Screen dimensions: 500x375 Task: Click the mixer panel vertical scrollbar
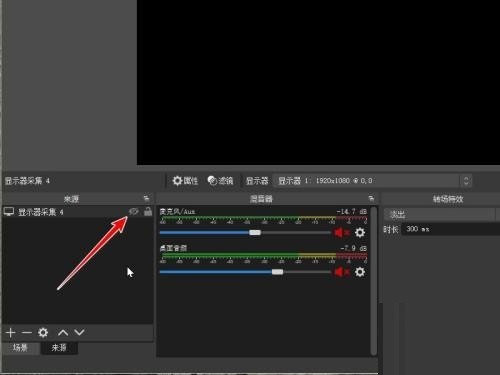[374, 281]
